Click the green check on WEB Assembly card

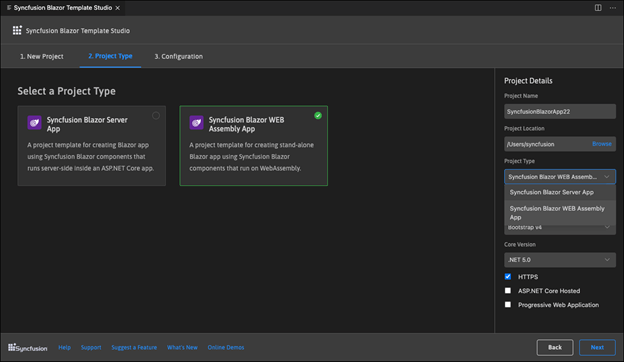(x=318, y=115)
